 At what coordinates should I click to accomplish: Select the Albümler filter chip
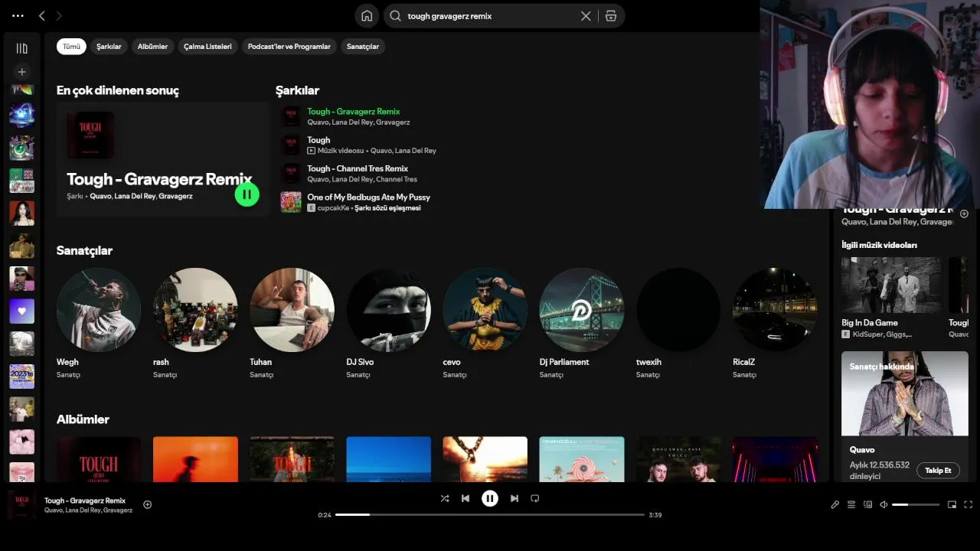152,47
